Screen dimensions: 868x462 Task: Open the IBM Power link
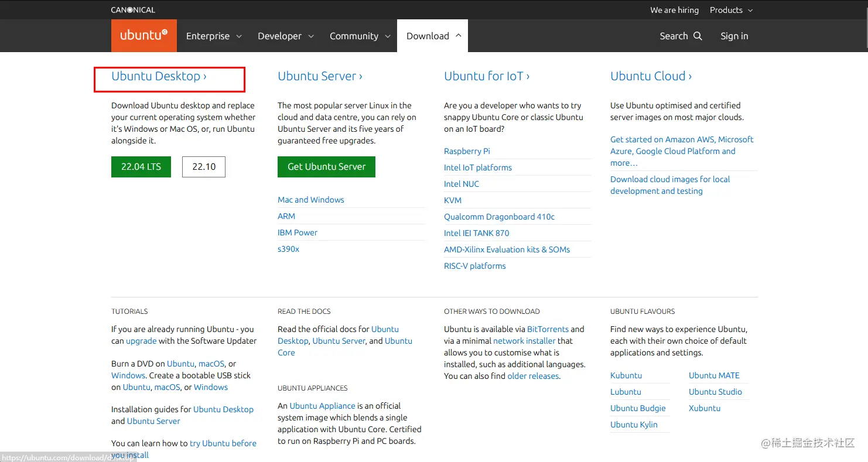298,232
